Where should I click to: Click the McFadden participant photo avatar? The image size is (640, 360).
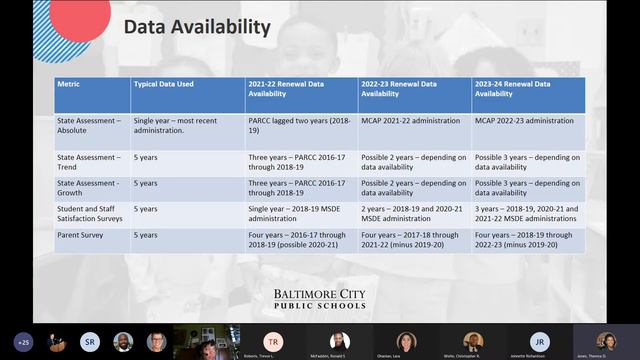pyautogui.click(x=340, y=341)
